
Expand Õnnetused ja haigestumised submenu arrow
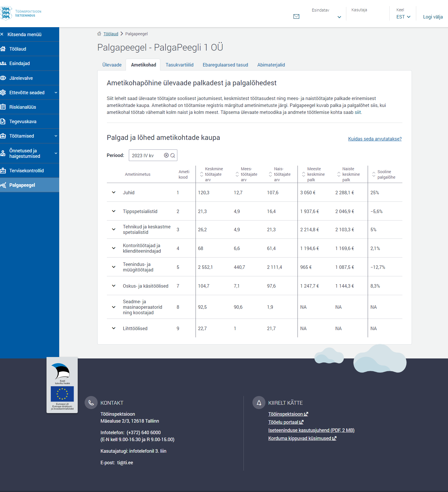tap(56, 153)
